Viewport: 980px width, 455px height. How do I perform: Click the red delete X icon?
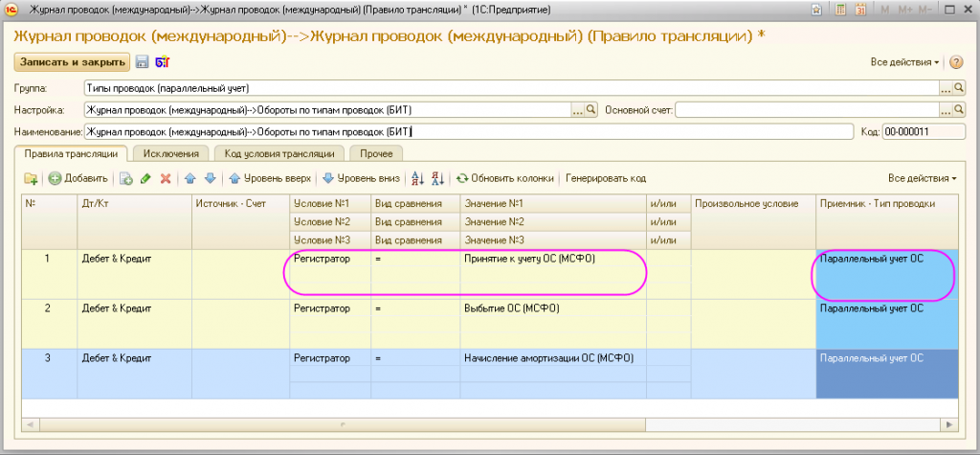click(166, 178)
